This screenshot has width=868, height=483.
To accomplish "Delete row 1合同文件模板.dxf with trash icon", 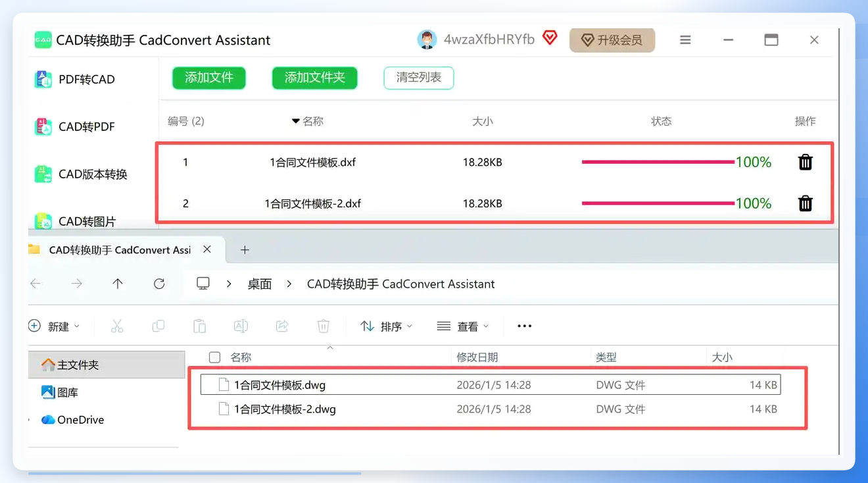I will [806, 162].
